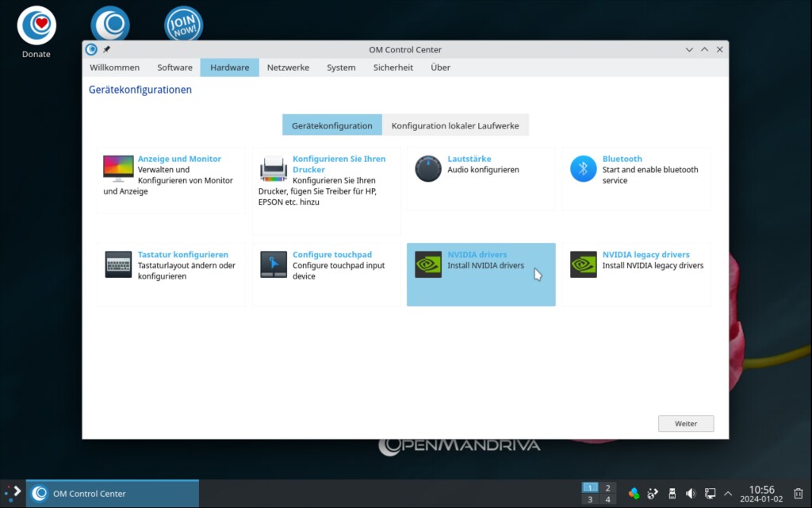Switch to virtual desktop 1 in the pager
Screen dimensions: 812x508
pyautogui.click(x=590, y=488)
